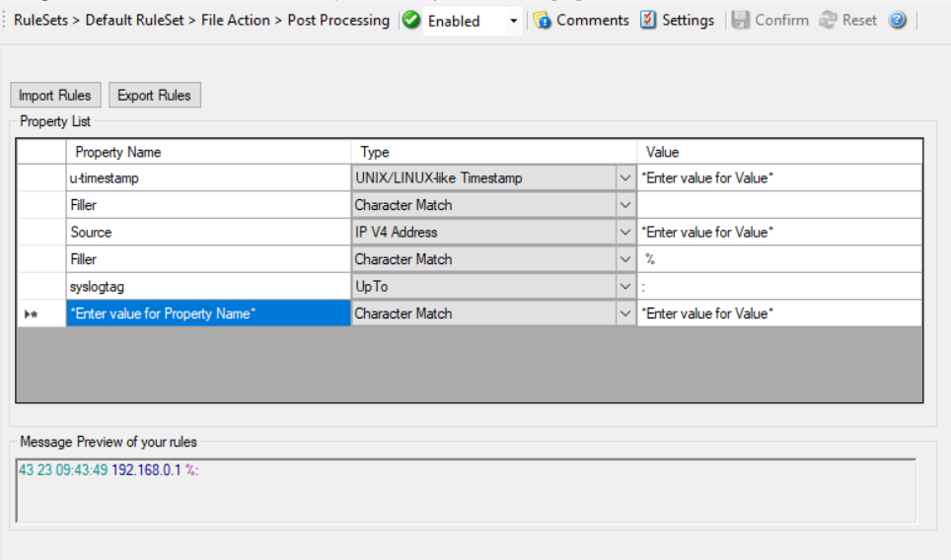The image size is (951, 560).
Task: Click the Property Name column header
Action: click(x=208, y=152)
